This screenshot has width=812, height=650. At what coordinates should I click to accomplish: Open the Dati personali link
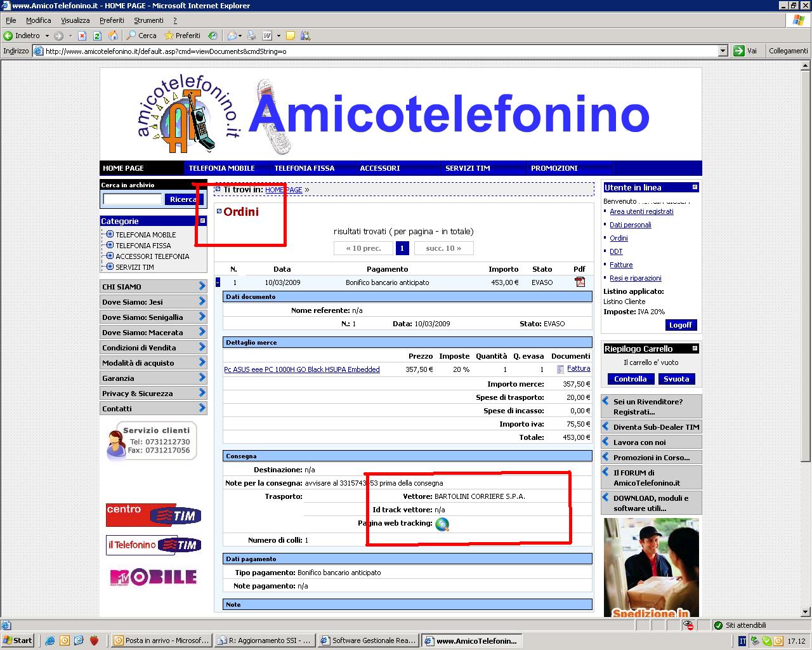(x=631, y=225)
